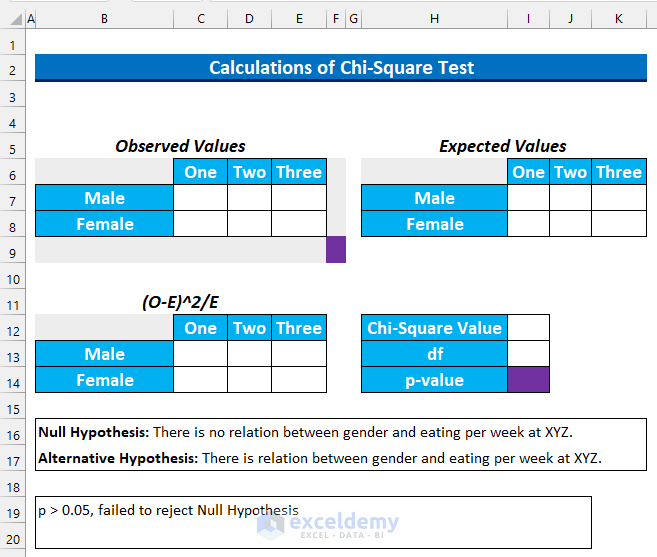Select Expected Female cell under One
The image size is (657, 557).
coord(528,224)
